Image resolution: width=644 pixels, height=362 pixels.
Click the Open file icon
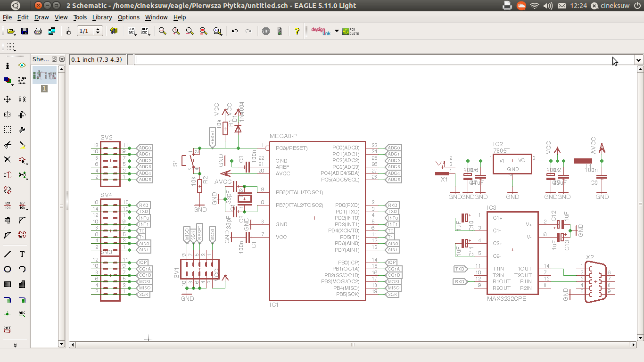(x=11, y=31)
